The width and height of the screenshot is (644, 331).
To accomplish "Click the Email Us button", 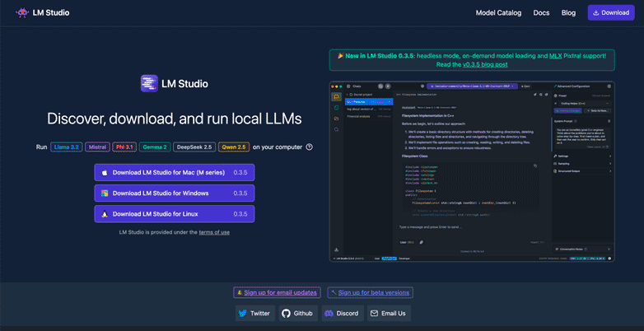I will (x=389, y=314).
